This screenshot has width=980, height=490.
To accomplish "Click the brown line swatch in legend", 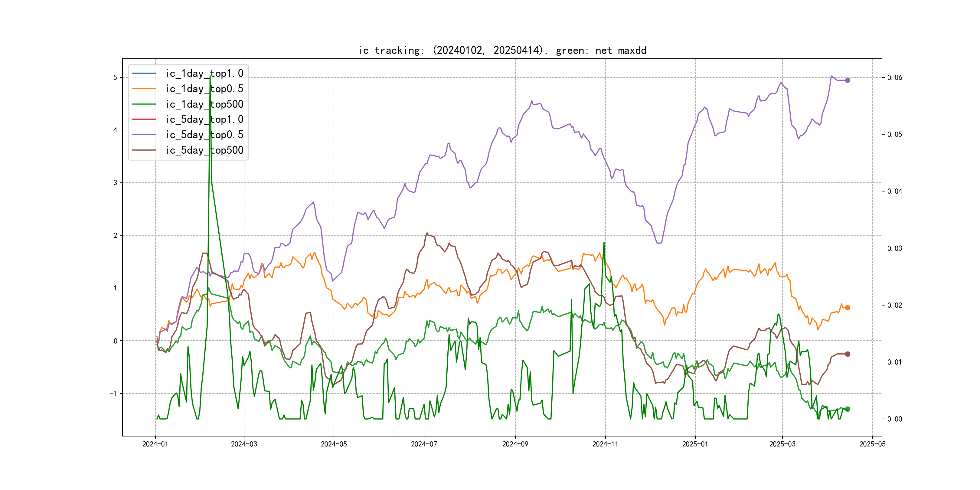I will coord(144,150).
